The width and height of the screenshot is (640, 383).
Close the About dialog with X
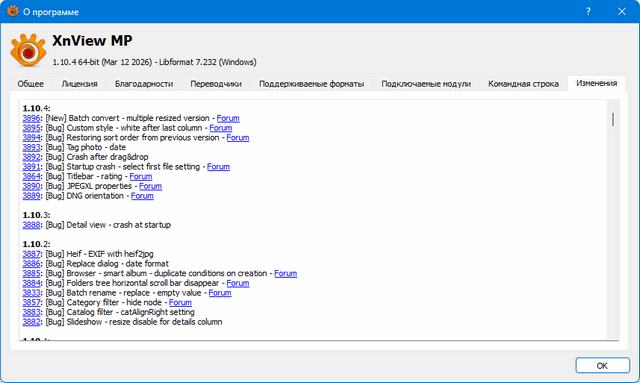click(x=622, y=11)
